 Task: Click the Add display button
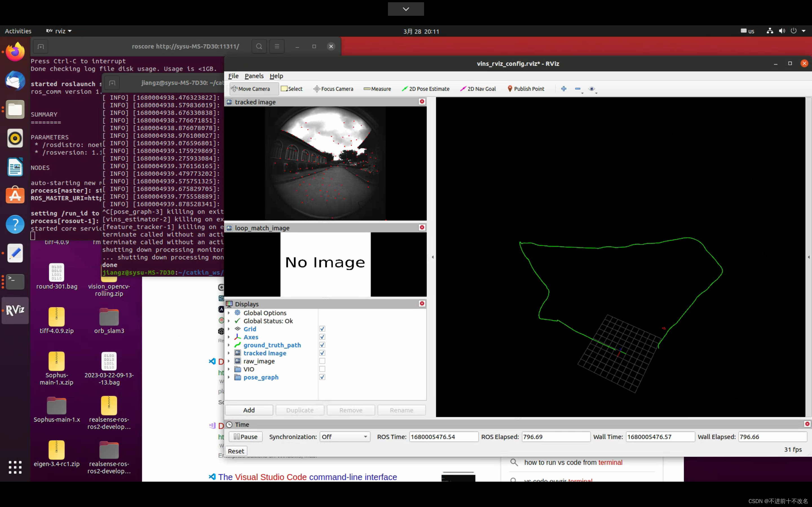click(249, 410)
